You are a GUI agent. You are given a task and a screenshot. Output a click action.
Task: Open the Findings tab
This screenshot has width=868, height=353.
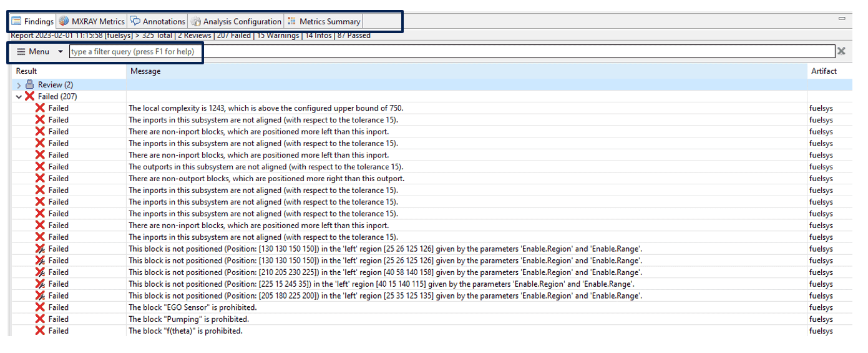[x=33, y=21]
